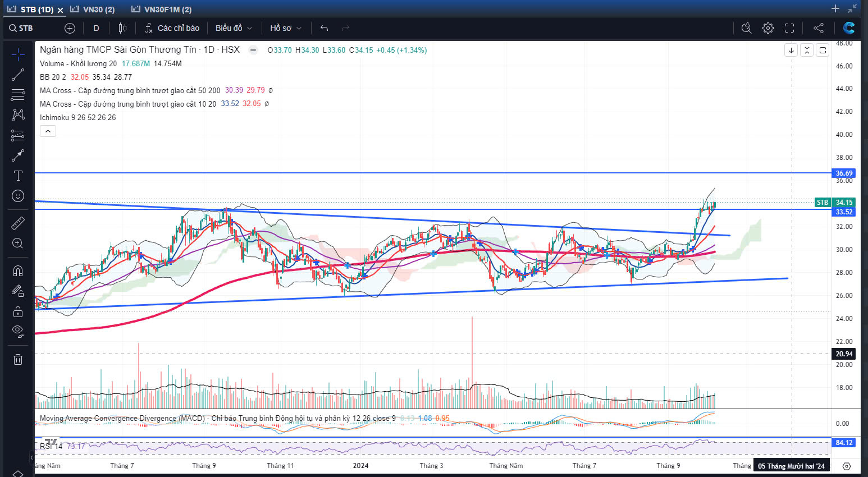Enter fullscreen chart mode
Screen dimensions: 868x477
coord(789,28)
